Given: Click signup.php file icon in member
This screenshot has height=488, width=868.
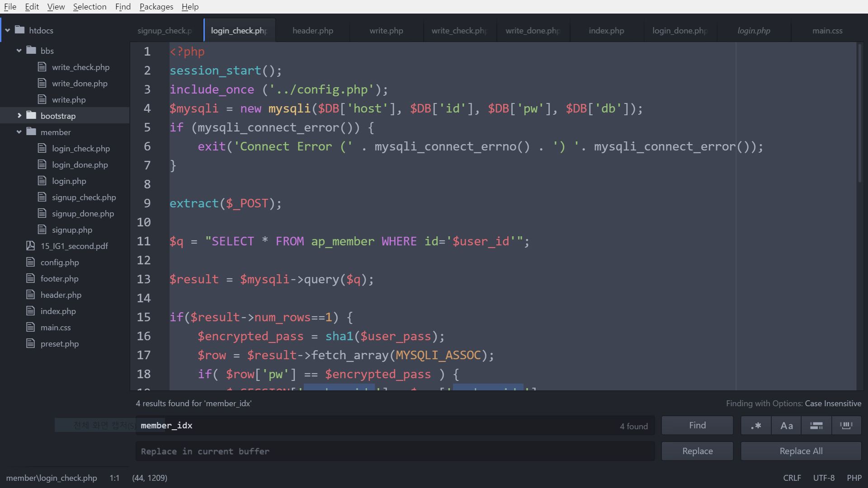Looking at the screenshot, I should click(42, 230).
